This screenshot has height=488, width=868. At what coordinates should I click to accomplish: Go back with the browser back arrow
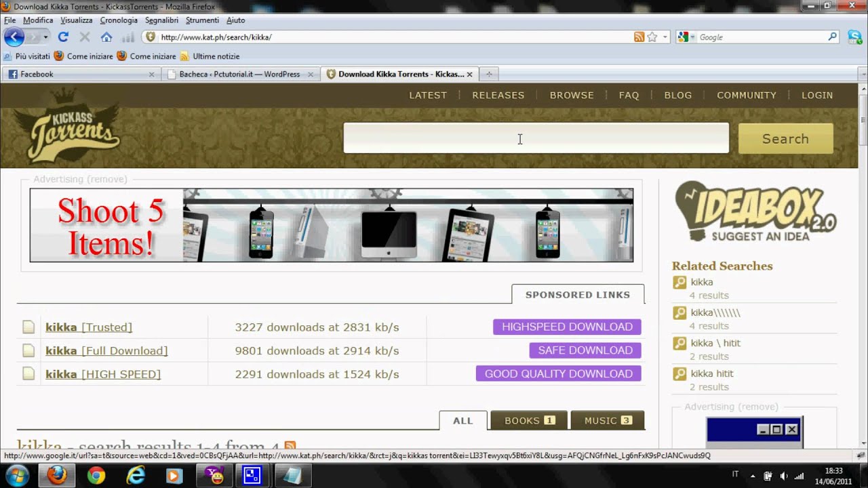14,37
